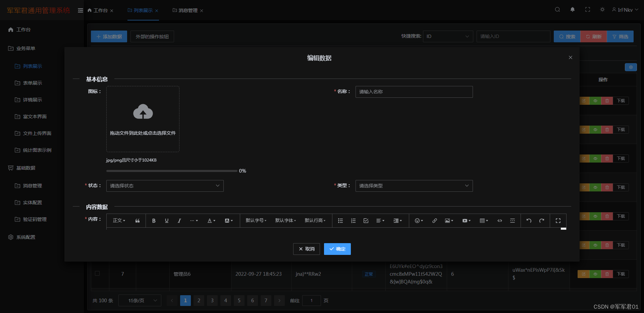Click the table settings gear icon
Image resolution: width=644 pixels, height=313 pixels.
tap(631, 67)
